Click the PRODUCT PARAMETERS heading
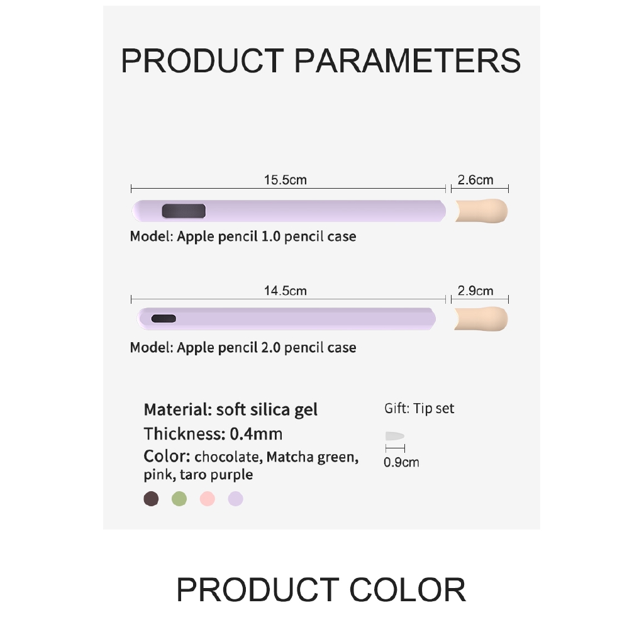 [x=321, y=61]
